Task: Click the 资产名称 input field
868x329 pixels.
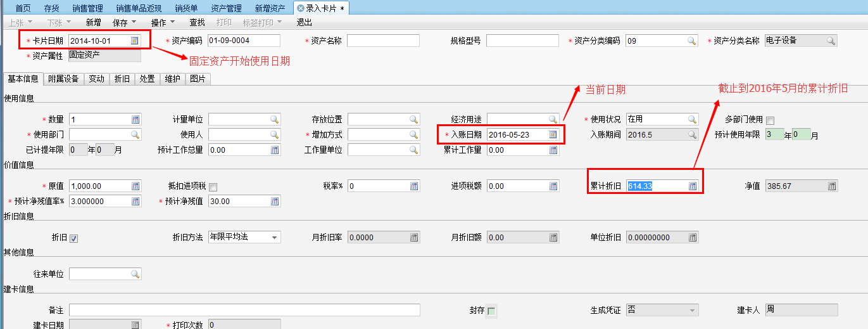Action: tap(383, 41)
